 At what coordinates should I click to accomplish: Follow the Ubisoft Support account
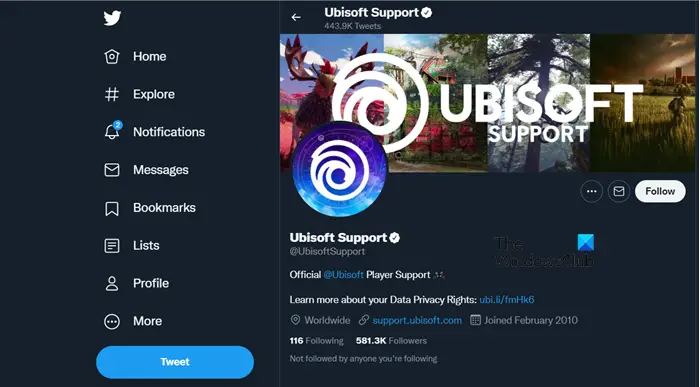(x=660, y=191)
